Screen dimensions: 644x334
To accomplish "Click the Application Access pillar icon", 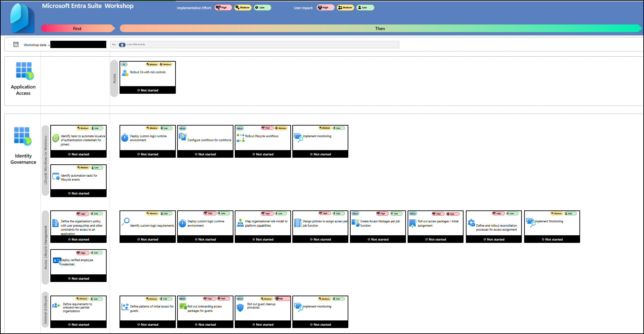I will (25, 71).
